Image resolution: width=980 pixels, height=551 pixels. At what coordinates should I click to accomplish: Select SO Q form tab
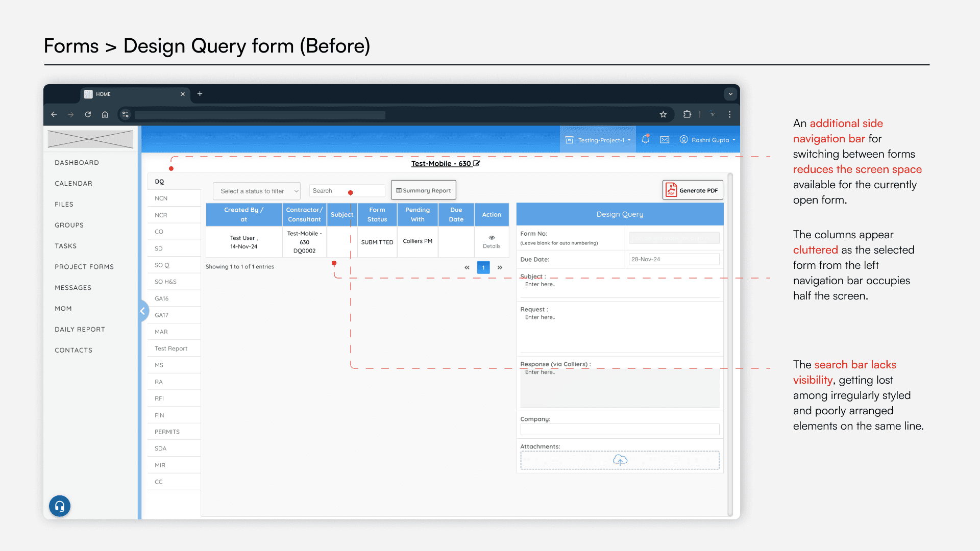174,265
